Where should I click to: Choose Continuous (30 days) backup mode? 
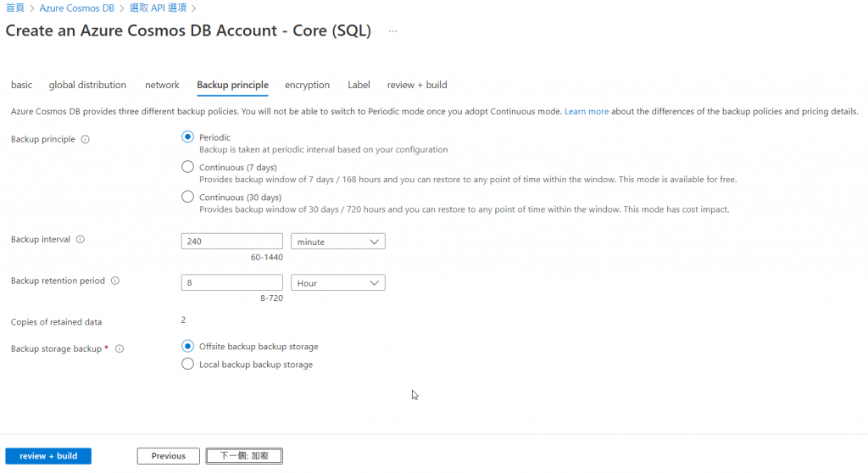pyautogui.click(x=188, y=198)
